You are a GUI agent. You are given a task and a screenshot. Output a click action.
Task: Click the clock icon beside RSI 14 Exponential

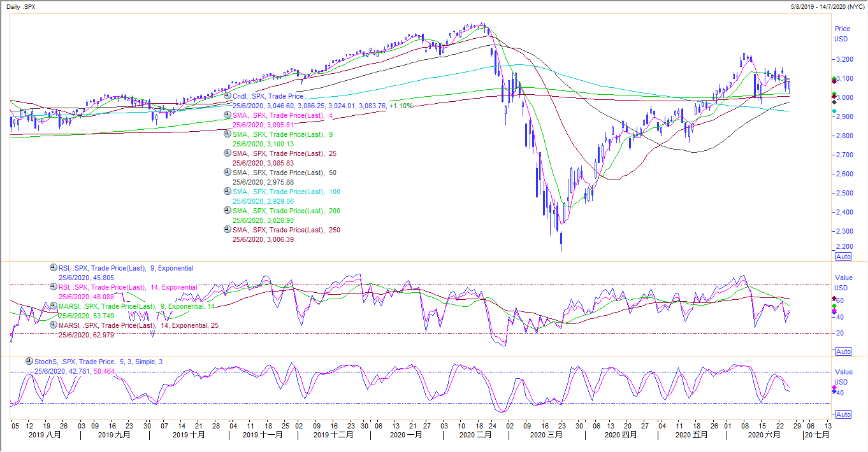54,286
